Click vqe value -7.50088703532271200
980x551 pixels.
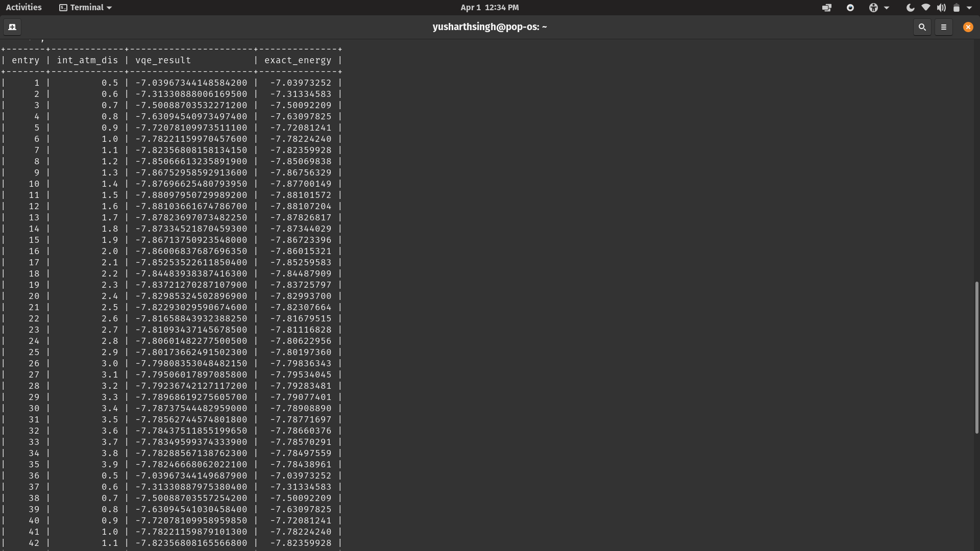[x=191, y=105]
